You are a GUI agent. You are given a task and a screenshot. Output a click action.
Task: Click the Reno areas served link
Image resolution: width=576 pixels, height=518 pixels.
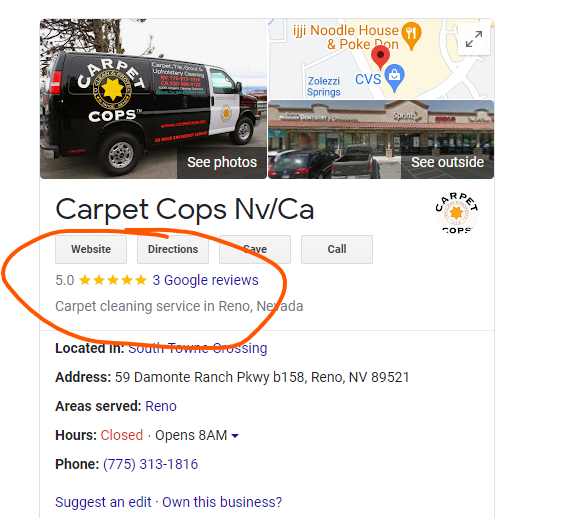click(161, 406)
